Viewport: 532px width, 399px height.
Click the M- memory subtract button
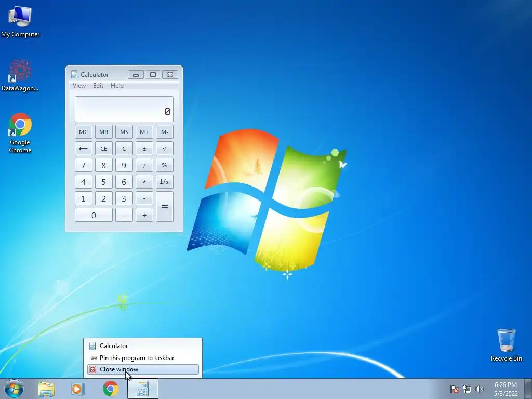coord(165,132)
